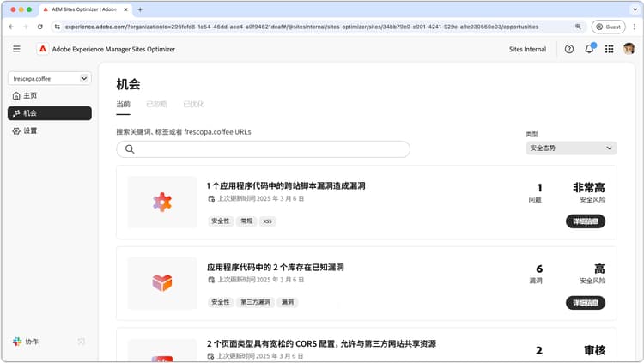Open the 类型 filter dropdown showing 安全态势
The image size is (644, 363).
point(571,148)
